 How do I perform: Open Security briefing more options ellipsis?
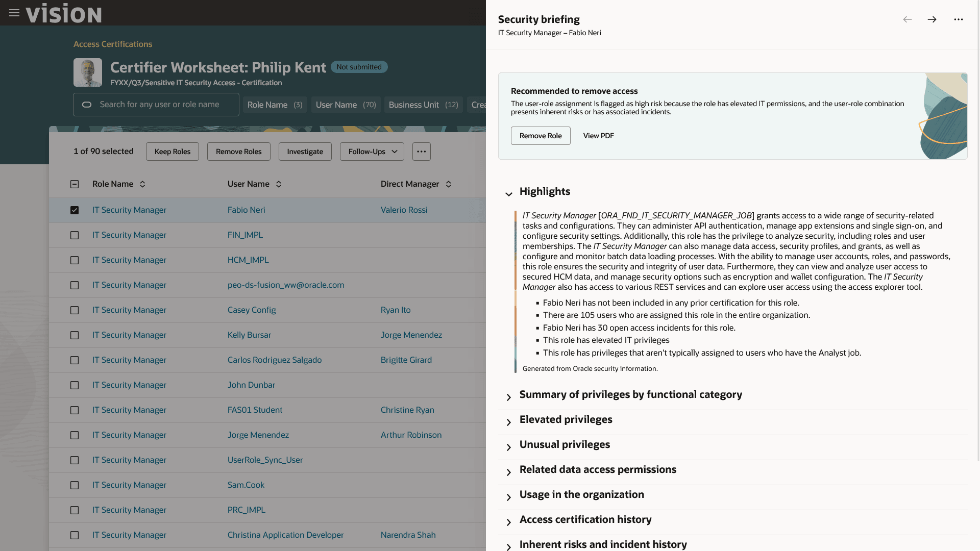[958, 19]
